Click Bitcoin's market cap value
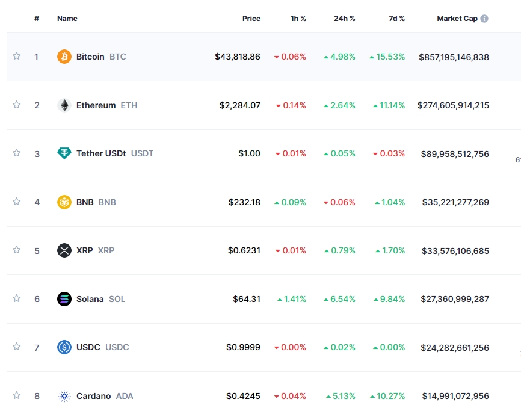 (x=453, y=57)
